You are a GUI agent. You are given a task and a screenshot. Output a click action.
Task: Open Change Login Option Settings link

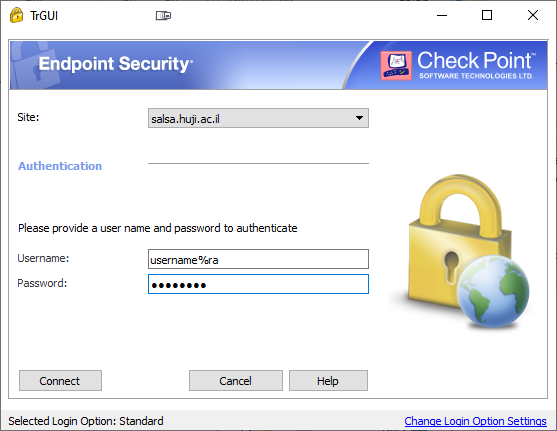[x=475, y=421]
